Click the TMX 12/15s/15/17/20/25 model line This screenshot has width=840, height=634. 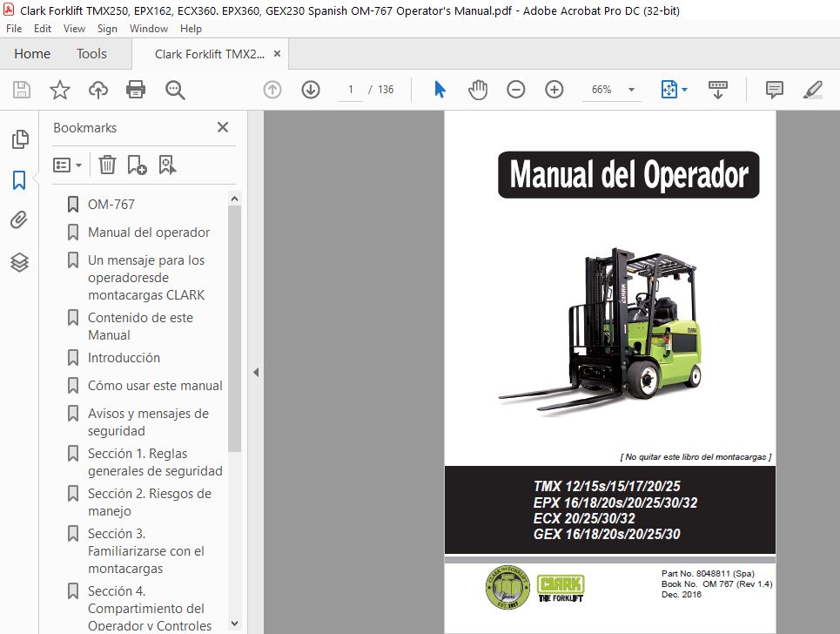(x=607, y=486)
